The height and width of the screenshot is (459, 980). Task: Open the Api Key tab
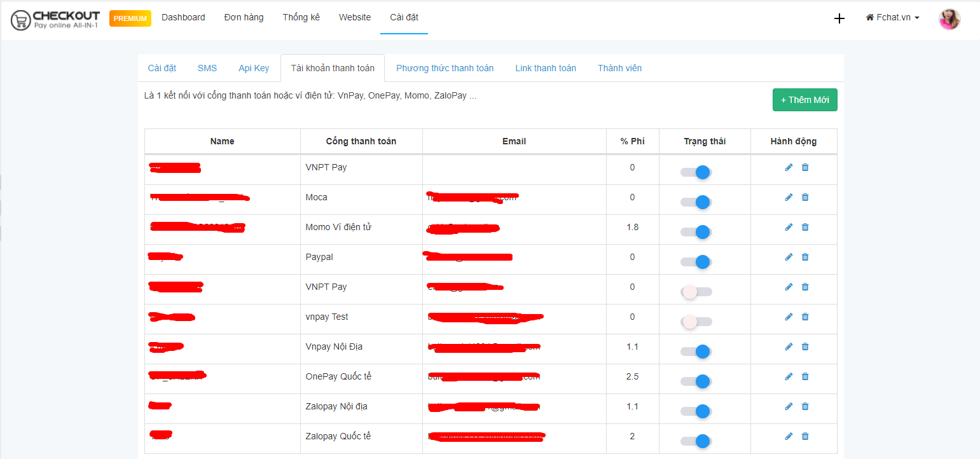coord(254,68)
